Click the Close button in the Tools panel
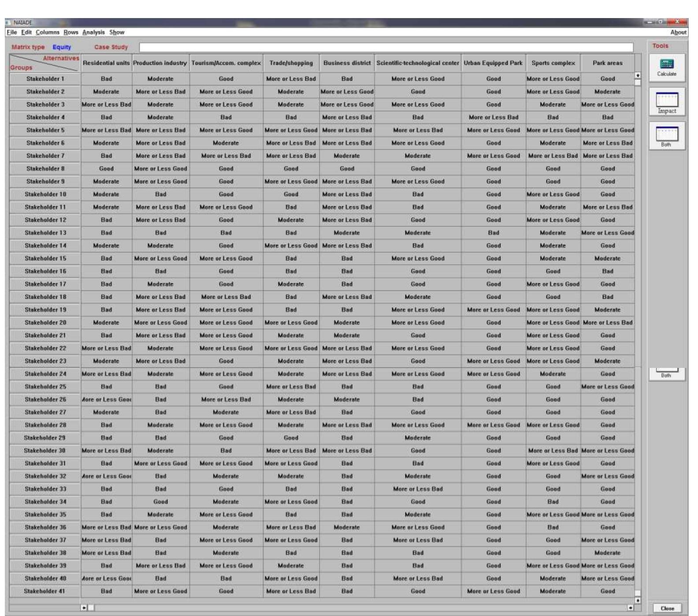Screen dimensions: 698x616 pos(667,609)
